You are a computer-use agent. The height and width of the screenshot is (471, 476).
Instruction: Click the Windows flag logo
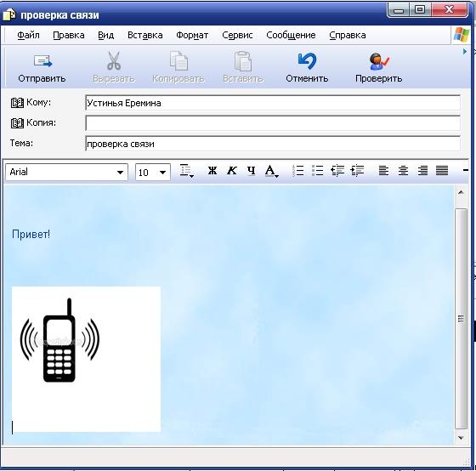tap(462, 34)
